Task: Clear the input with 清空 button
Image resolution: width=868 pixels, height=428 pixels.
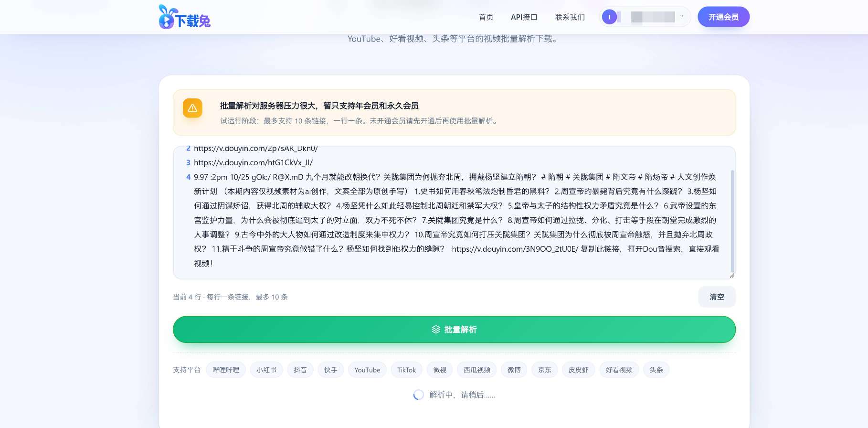Action: pos(717,297)
